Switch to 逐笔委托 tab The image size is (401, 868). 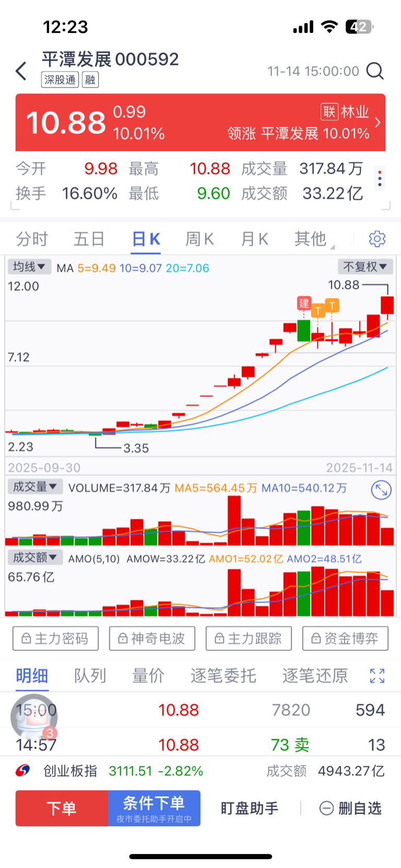223,676
